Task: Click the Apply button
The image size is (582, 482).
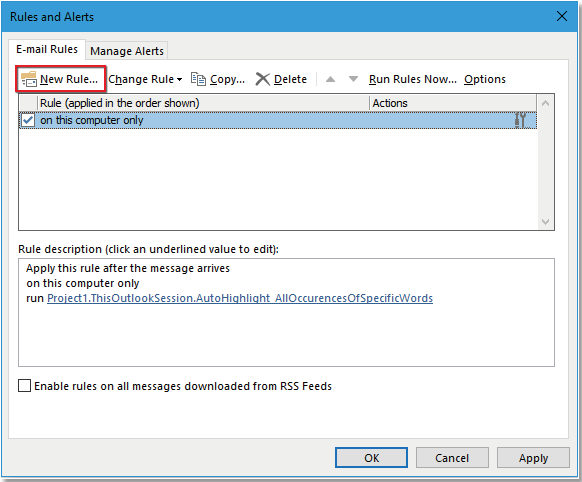Action: [533, 458]
